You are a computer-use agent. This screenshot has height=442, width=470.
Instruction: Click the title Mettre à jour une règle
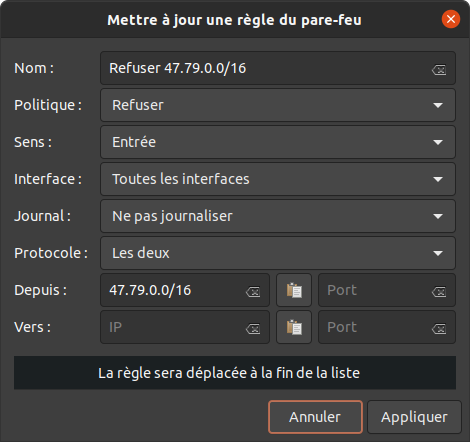click(x=234, y=20)
